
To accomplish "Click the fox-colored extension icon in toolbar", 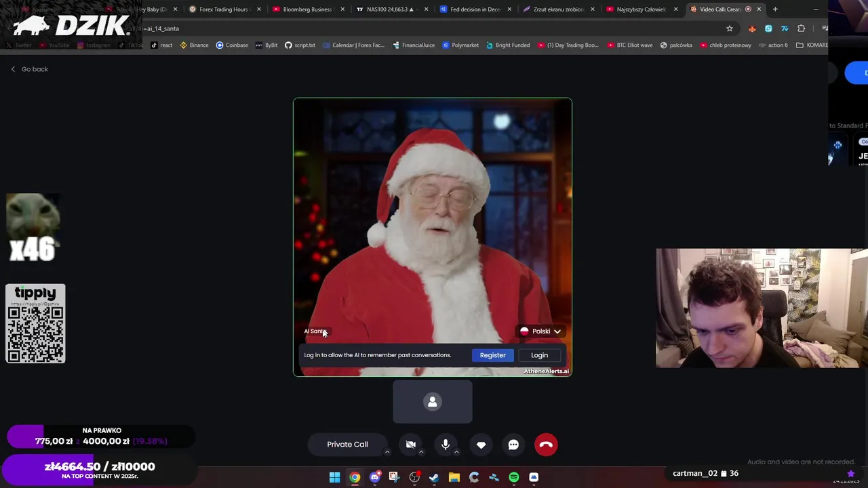I will click(752, 28).
